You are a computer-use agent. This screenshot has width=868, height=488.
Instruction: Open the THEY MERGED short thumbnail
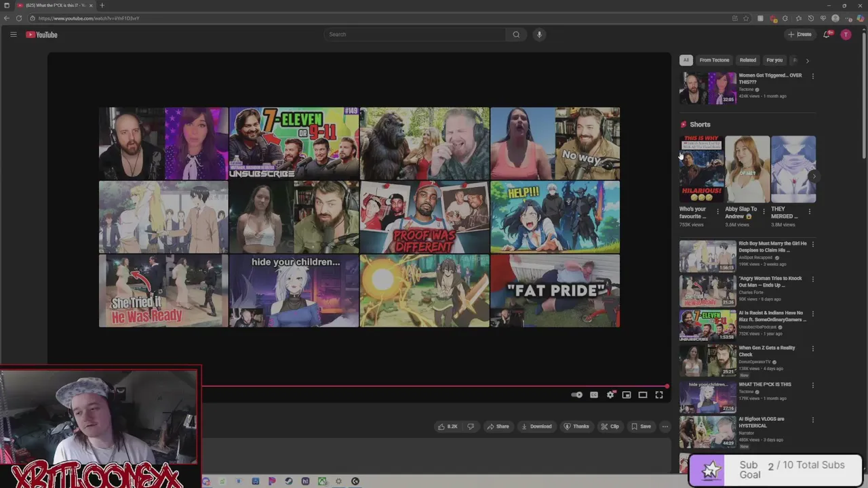coord(793,169)
